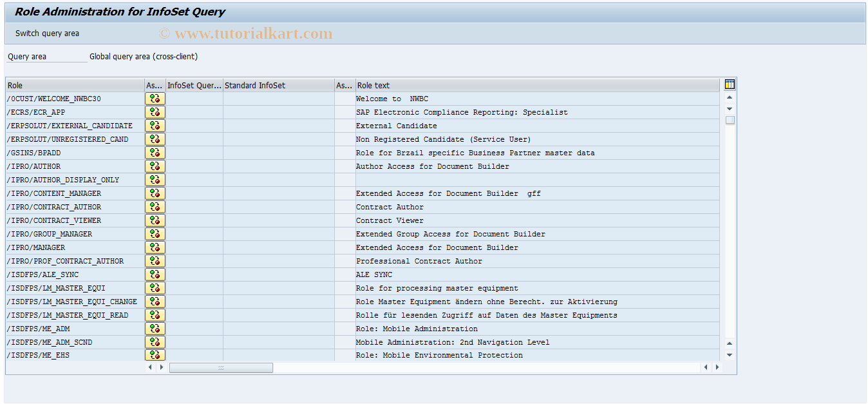Click the assignment icon for /GSINS/BPADD

(155, 152)
